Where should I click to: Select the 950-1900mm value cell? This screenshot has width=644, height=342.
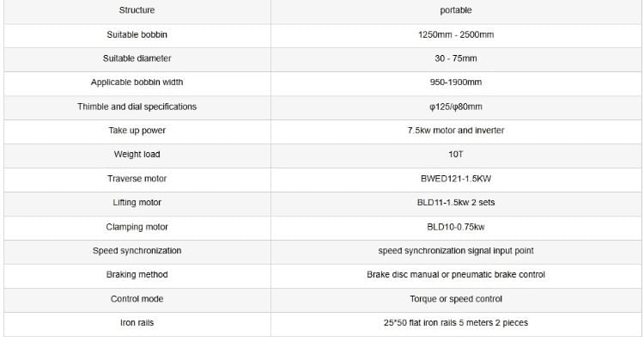coord(456,83)
